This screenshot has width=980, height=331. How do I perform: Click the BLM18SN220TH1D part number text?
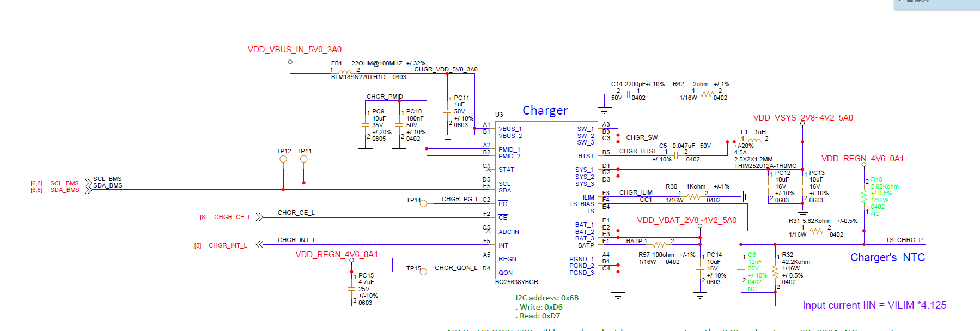(x=358, y=77)
